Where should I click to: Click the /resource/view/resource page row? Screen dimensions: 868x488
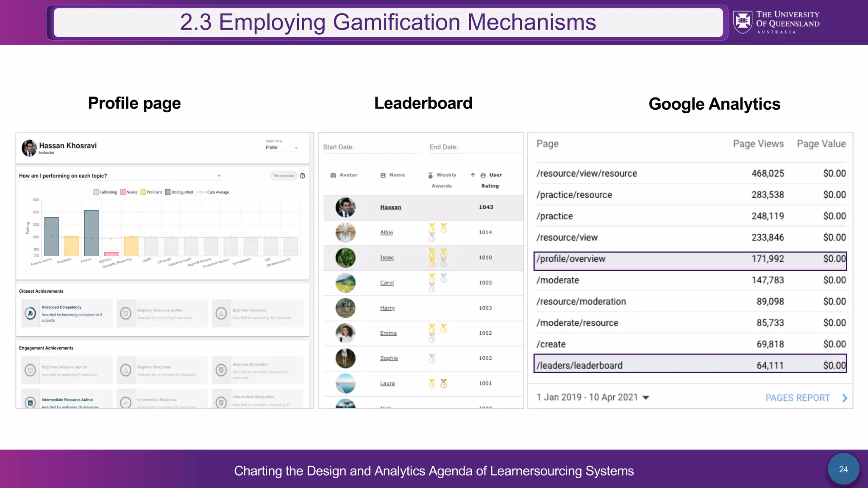(691, 173)
